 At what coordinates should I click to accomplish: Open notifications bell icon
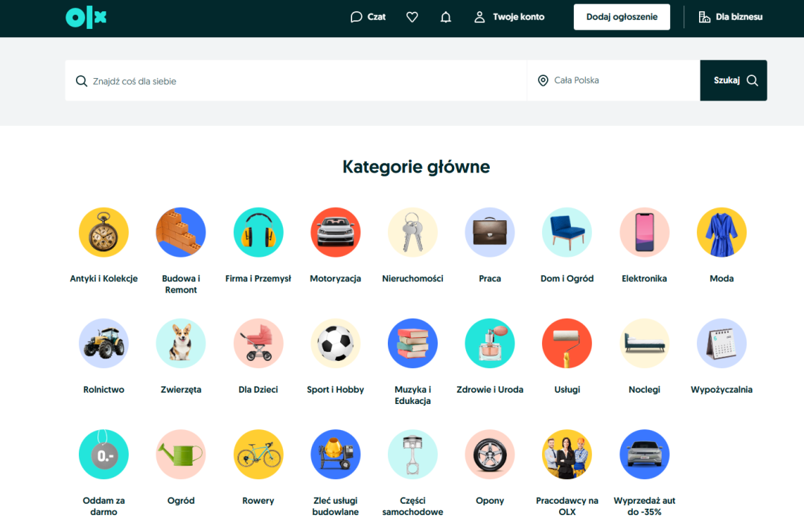click(446, 17)
